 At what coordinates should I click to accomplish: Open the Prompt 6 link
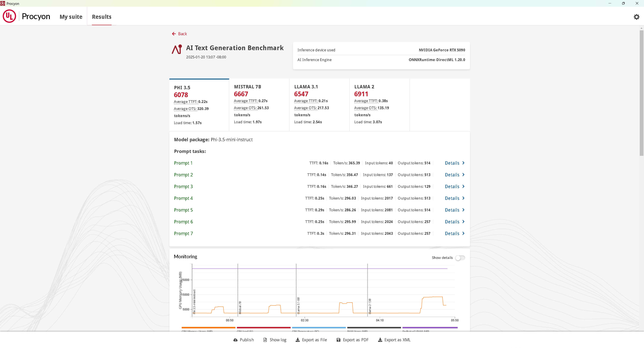[184, 222]
